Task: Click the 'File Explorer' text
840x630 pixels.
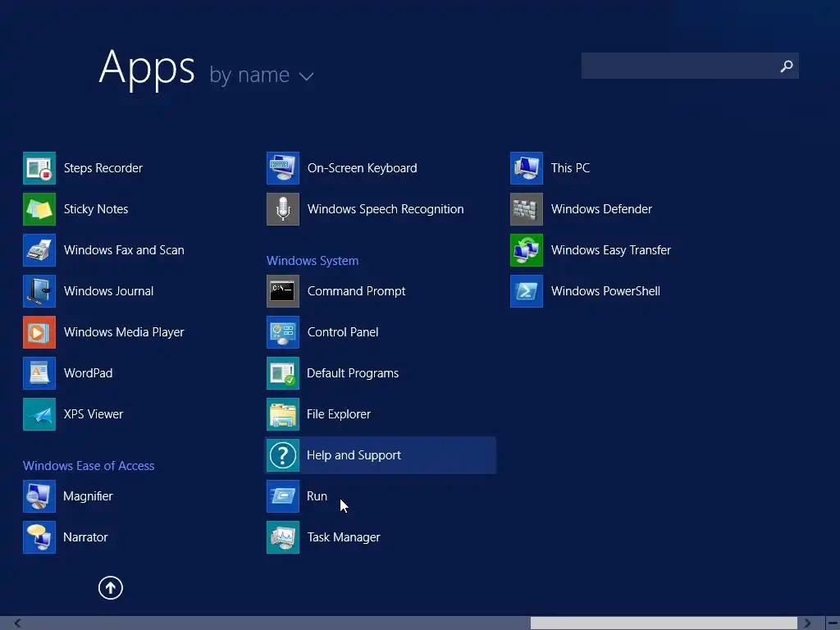Action: pos(339,414)
